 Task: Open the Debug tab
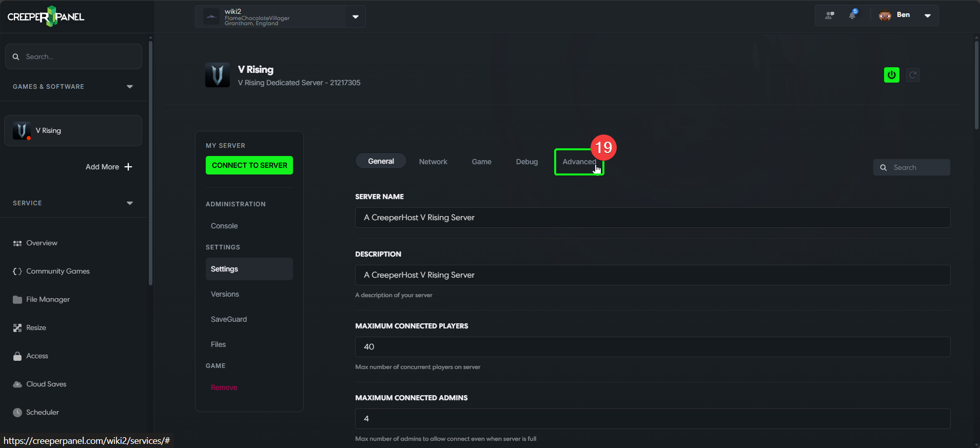(527, 162)
